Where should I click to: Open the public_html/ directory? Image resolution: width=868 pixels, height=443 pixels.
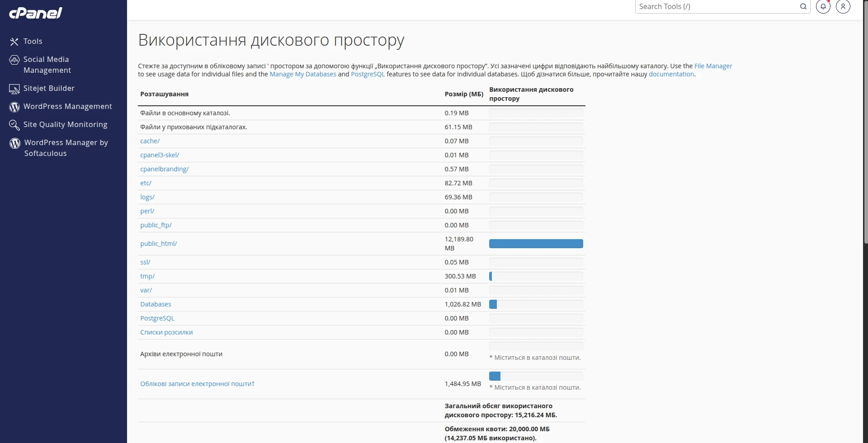click(158, 243)
